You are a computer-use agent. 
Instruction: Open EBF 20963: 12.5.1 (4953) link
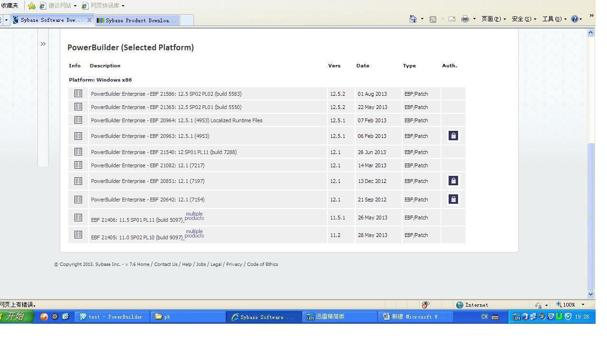(x=150, y=136)
